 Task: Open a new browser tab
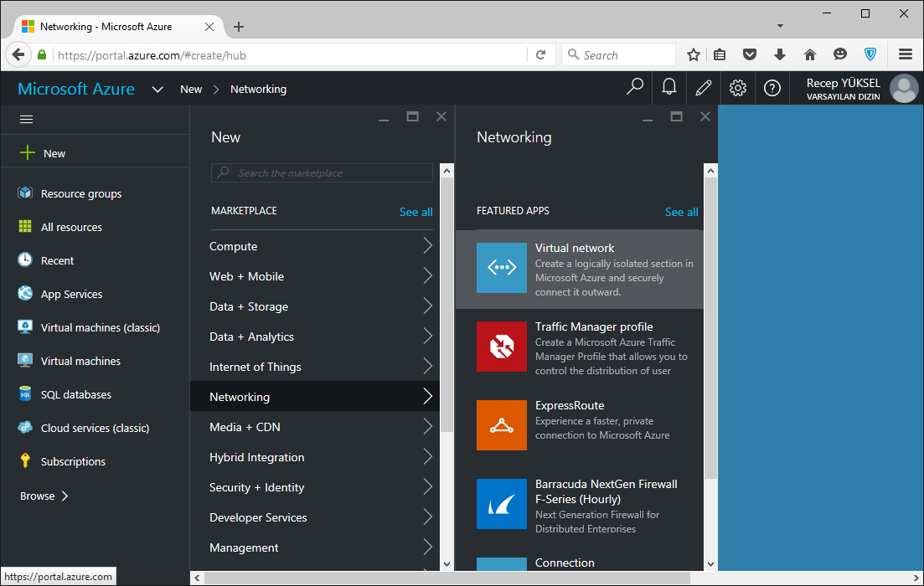pyautogui.click(x=238, y=27)
